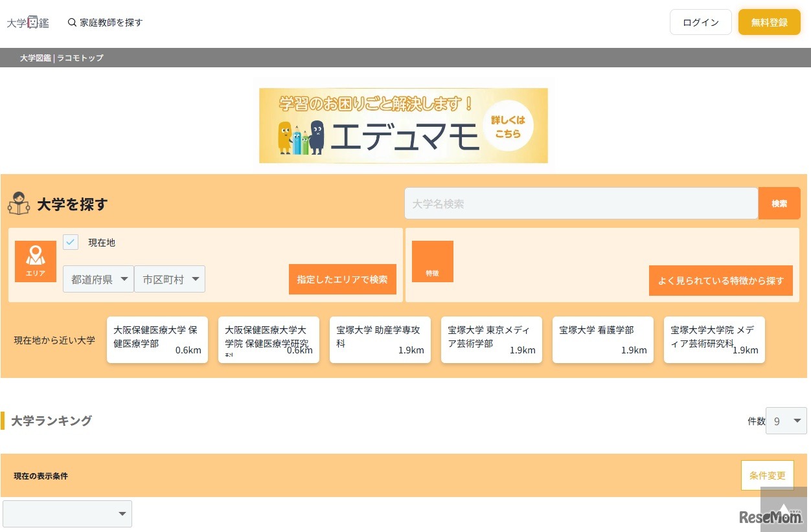Click 大学図鑑 | ラコモトップ breadcrumb link
The height and width of the screenshot is (532, 811).
click(62, 58)
